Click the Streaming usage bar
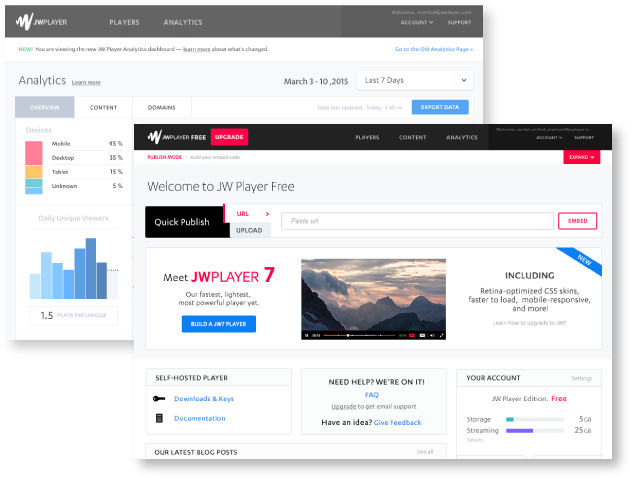Viewport: 631px width, 478px height. [x=535, y=431]
